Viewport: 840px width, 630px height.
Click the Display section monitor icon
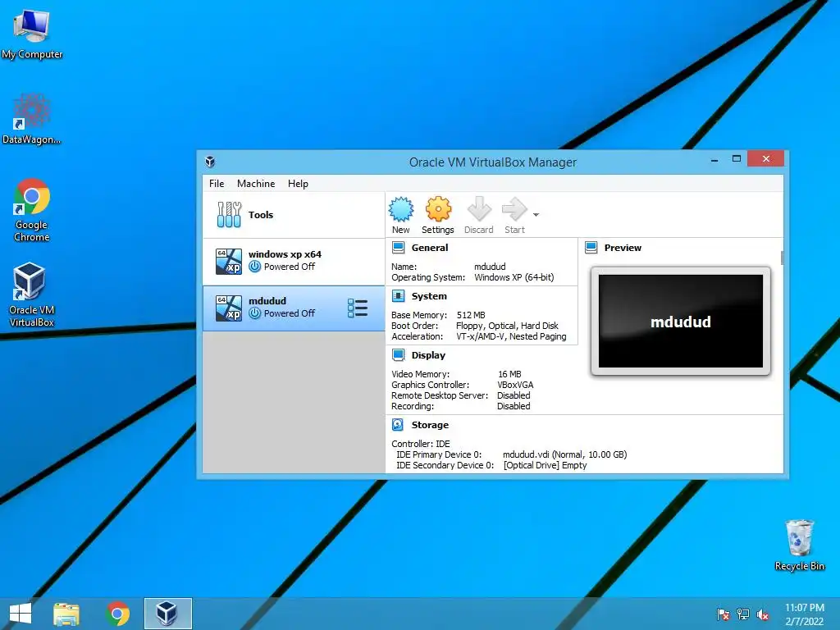[398, 354]
